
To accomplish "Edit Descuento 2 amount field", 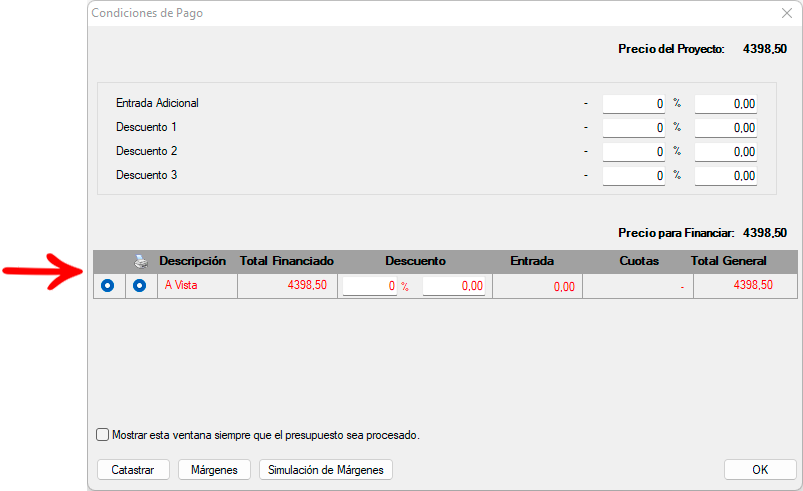I will 726,152.
